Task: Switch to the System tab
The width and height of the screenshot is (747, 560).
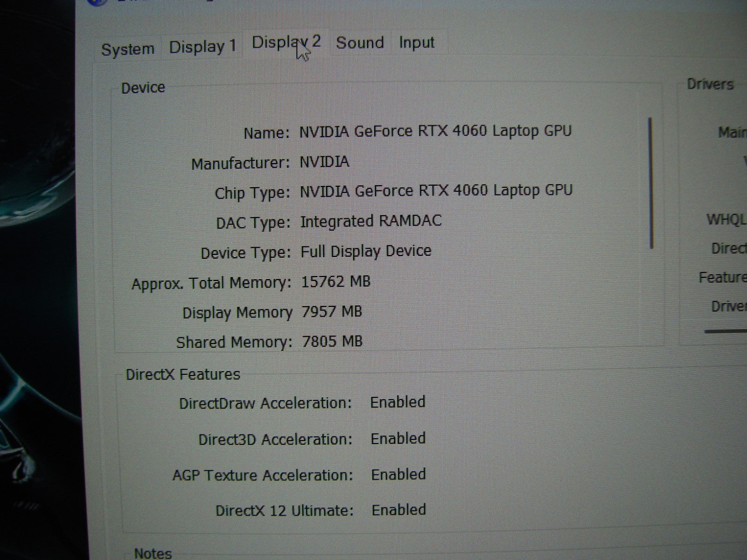Action: pyautogui.click(x=127, y=49)
